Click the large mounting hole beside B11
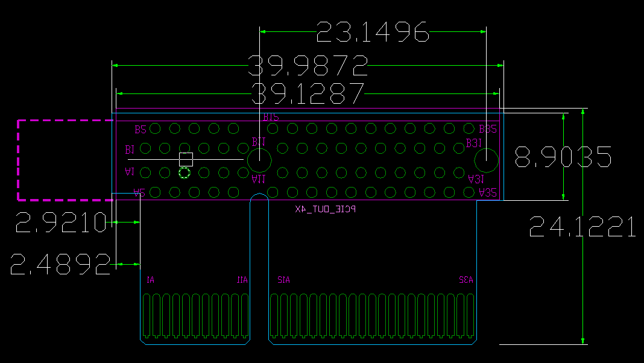The height and width of the screenshot is (363, 644). (x=259, y=160)
